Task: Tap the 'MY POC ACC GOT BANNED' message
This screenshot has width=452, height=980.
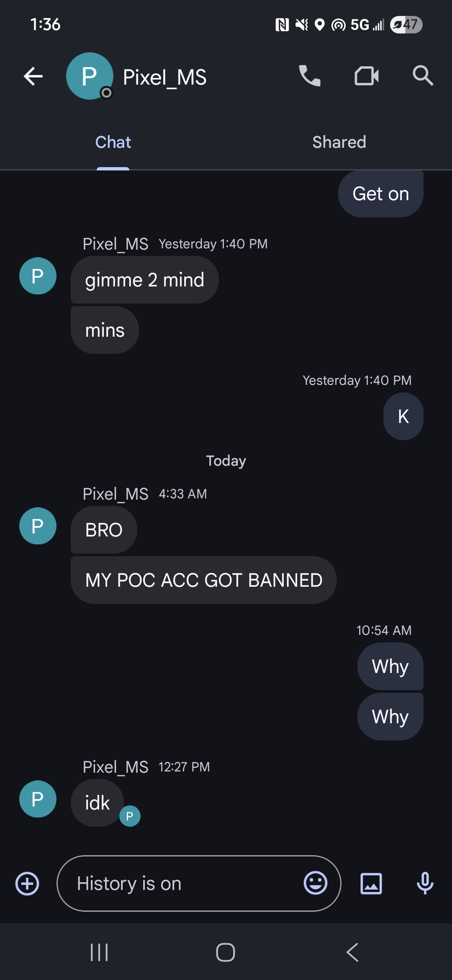Action: pyautogui.click(x=203, y=580)
